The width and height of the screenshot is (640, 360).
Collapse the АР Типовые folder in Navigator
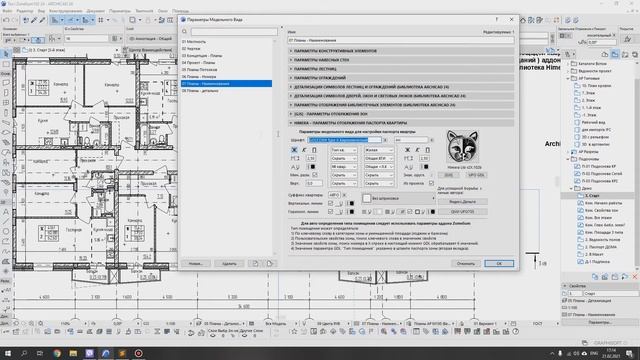(568, 78)
